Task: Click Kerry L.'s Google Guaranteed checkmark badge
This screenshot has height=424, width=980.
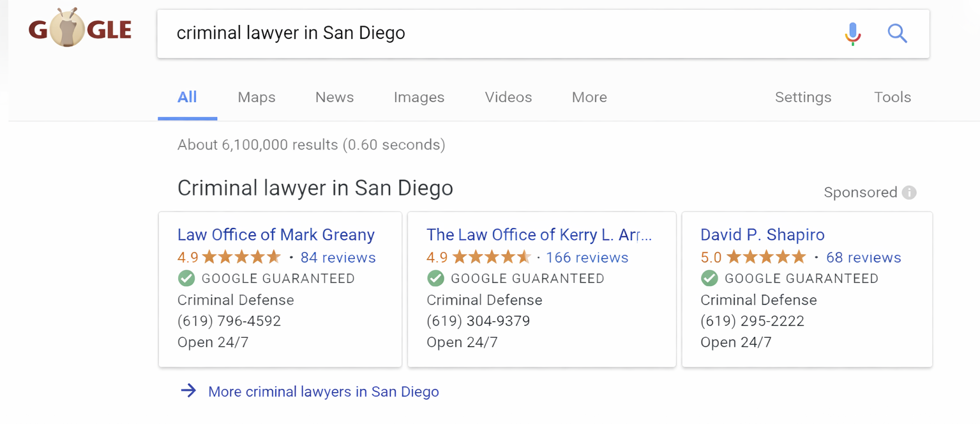Action: pos(435,278)
